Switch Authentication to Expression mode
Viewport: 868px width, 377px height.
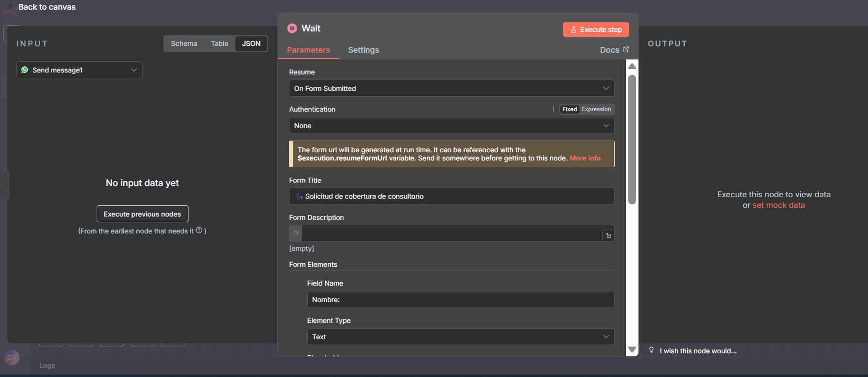coord(596,109)
